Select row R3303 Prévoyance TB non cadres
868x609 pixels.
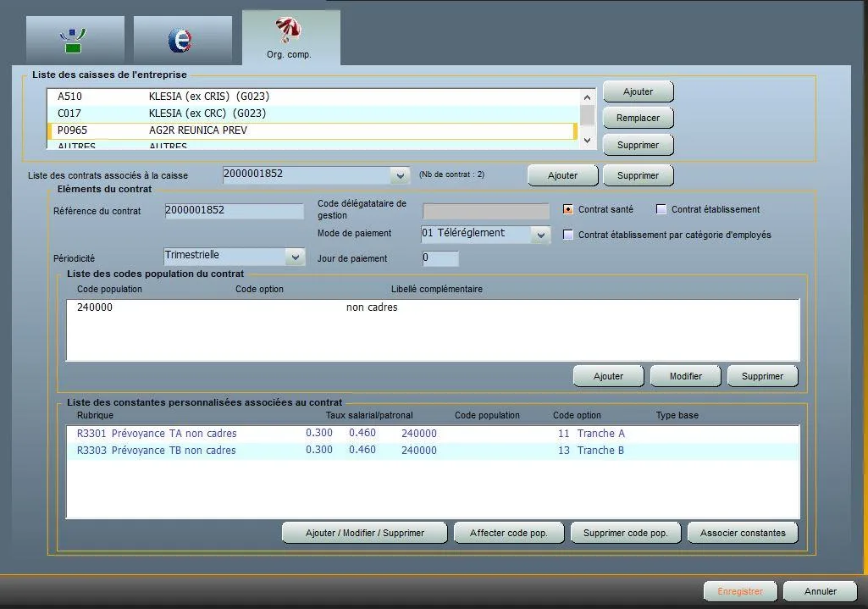tap(433, 451)
